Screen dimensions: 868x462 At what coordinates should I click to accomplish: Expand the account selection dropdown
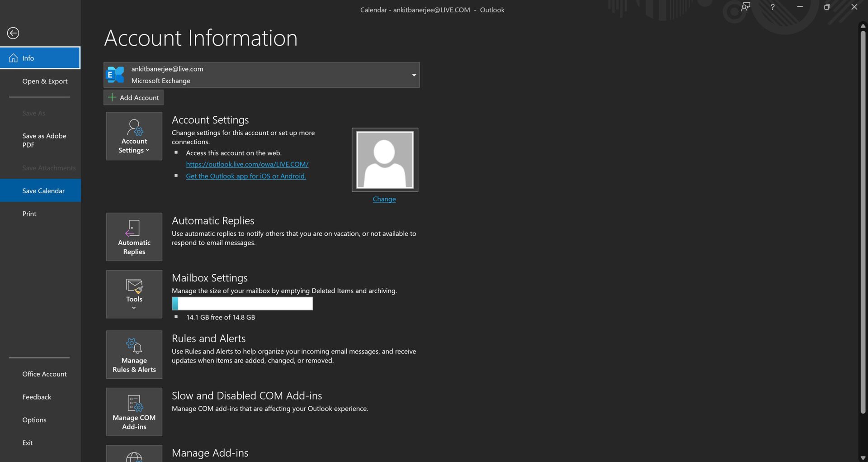[x=413, y=75]
